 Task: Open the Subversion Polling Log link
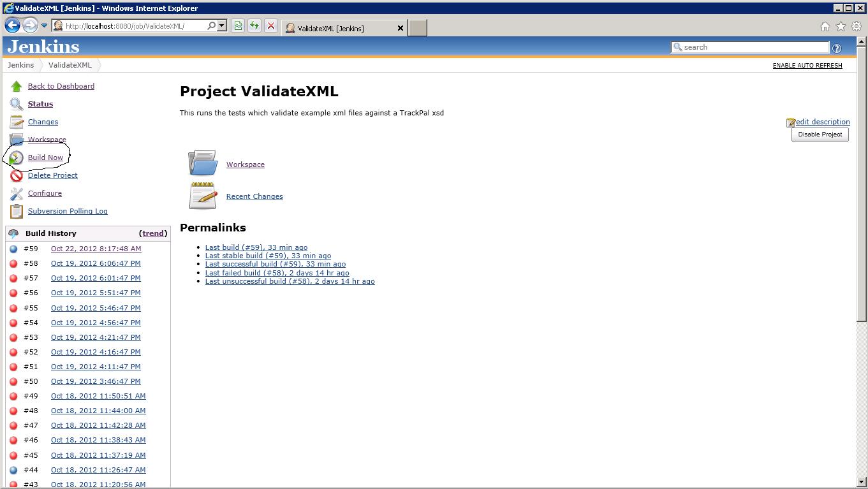[68, 211]
